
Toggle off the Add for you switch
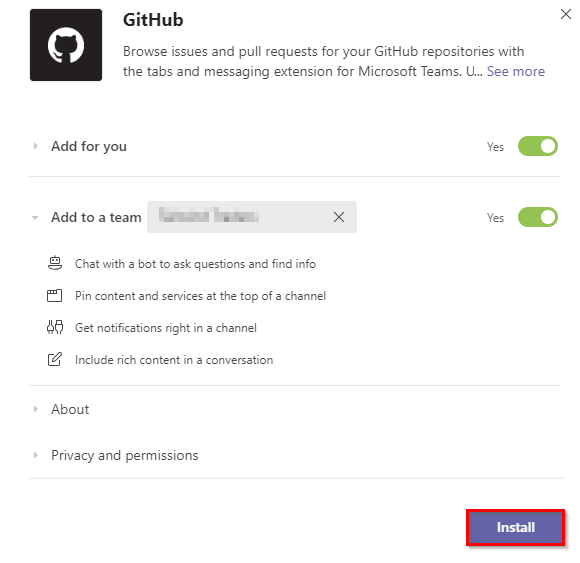(537, 146)
